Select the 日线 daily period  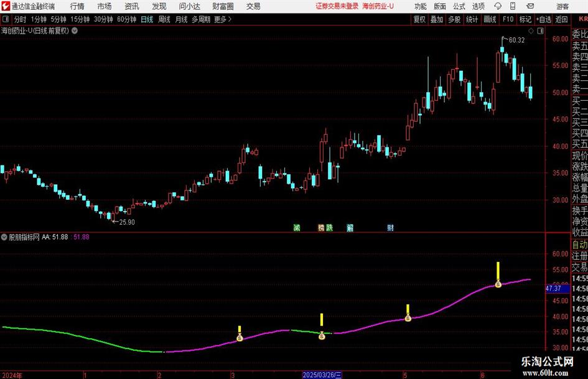[x=147, y=19]
